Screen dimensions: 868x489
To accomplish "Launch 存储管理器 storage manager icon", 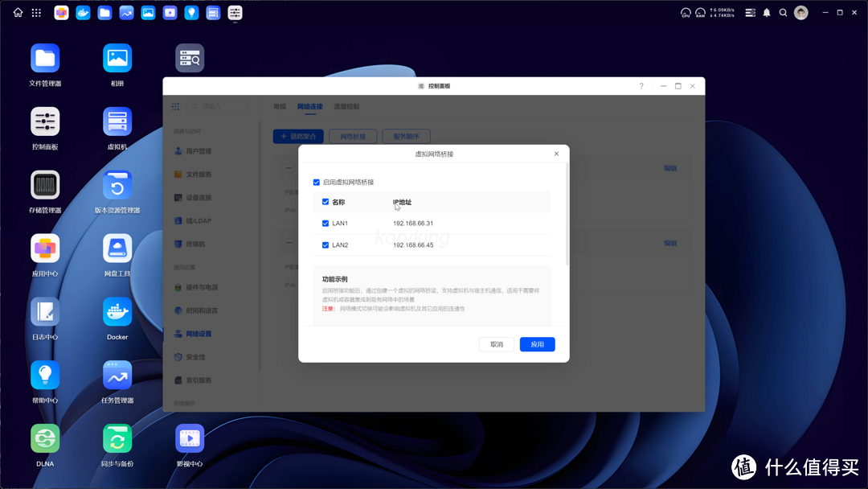I will pyautogui.click(x=45, y=185).
